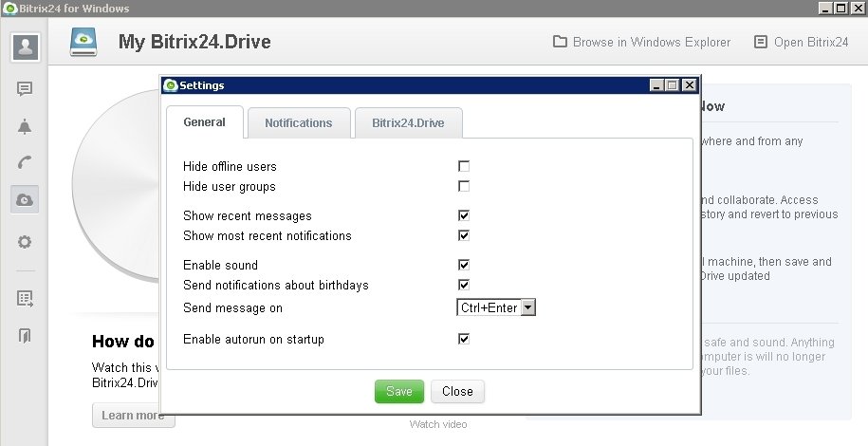Screen dimensions: 868x446
Task: Click the Bitrix24.Drive disk logo in header
Action: point(83,42)
